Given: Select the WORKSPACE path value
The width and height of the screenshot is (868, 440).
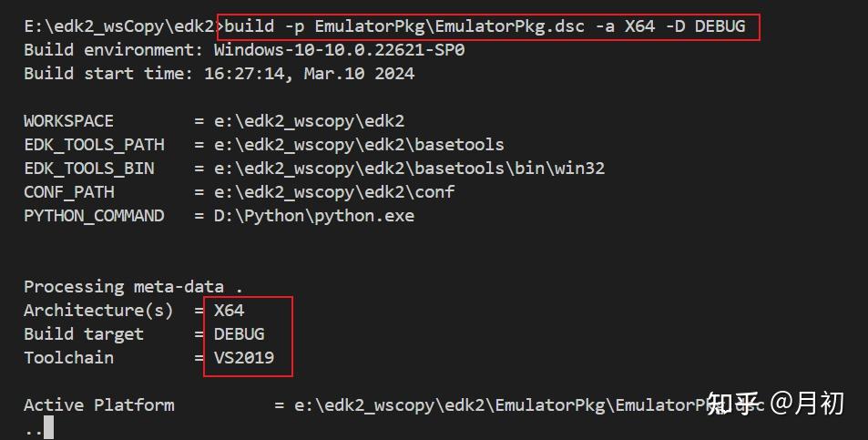Looking at the screenshot, I should coord(309,121).
